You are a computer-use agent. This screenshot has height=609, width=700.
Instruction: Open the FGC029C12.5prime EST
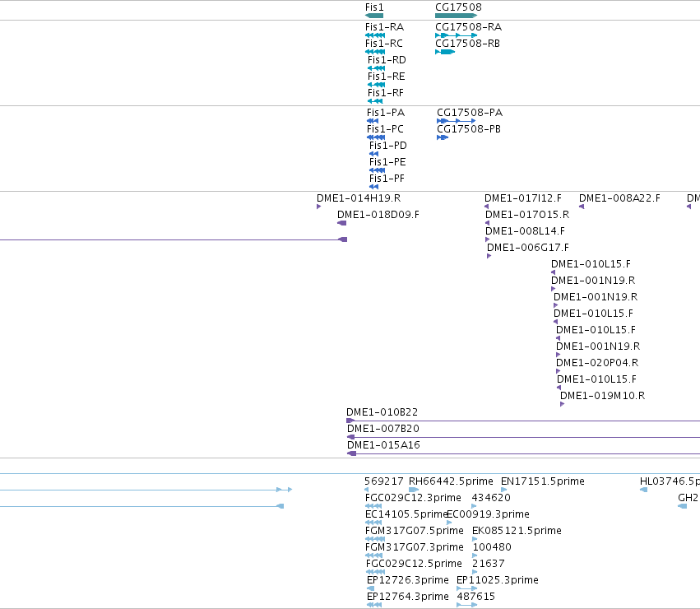pos(414,565)
